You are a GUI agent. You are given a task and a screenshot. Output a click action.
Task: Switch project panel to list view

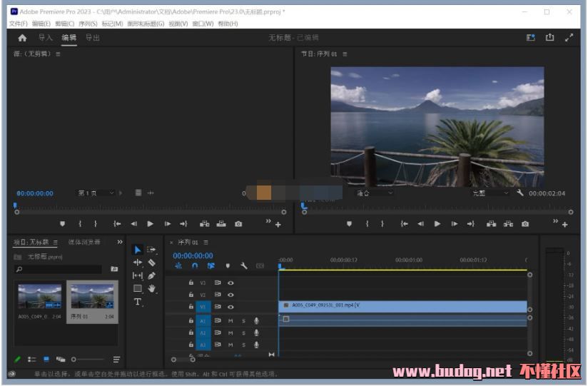[32, 360]
